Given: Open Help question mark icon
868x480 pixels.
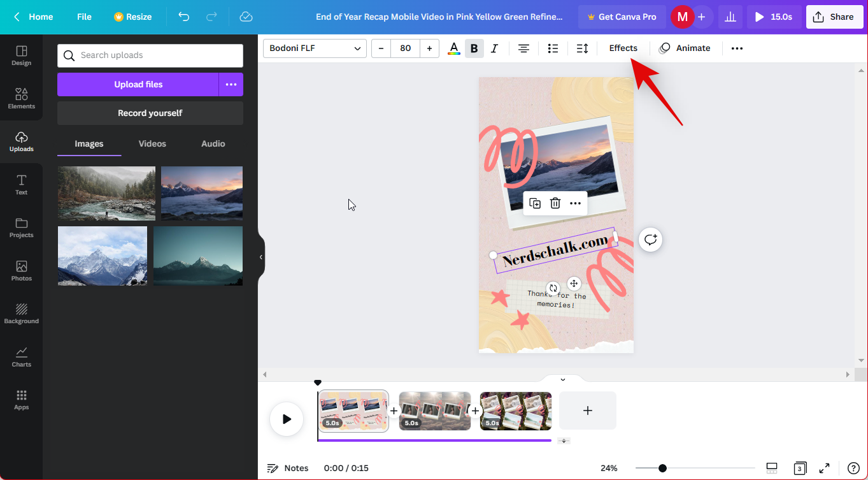Looking at the screenshot, I should pos(853,468).
